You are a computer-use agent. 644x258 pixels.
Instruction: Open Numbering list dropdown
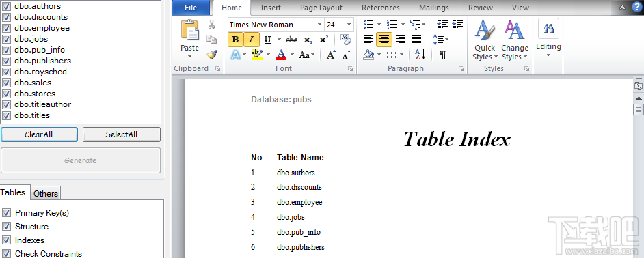[x=403, y=25]
